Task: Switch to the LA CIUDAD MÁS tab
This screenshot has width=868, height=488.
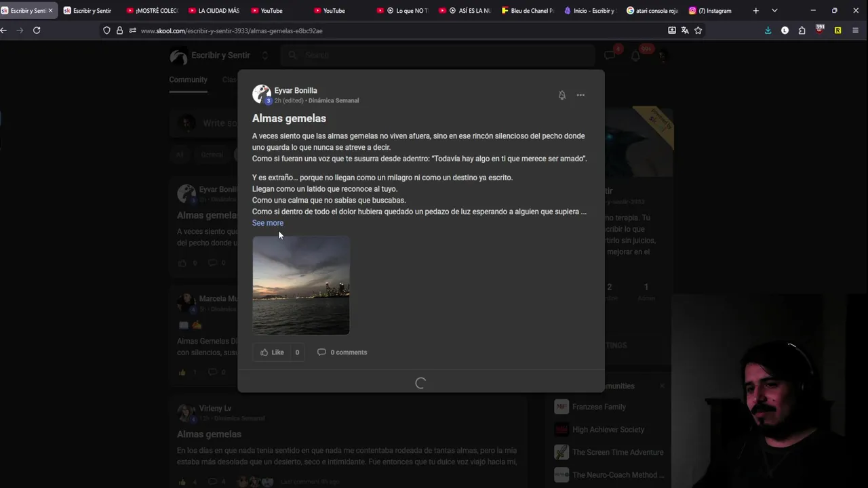Action: click(x=214, y=11)
